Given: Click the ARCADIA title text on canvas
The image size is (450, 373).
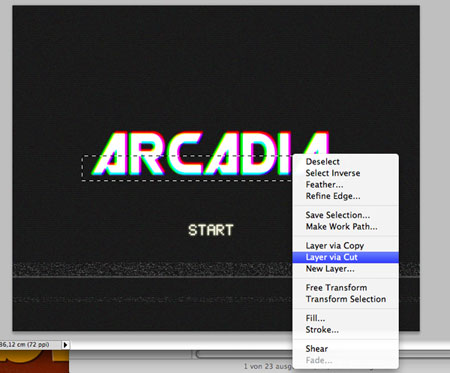Looking at the screenshot, I should coord(211,154).
